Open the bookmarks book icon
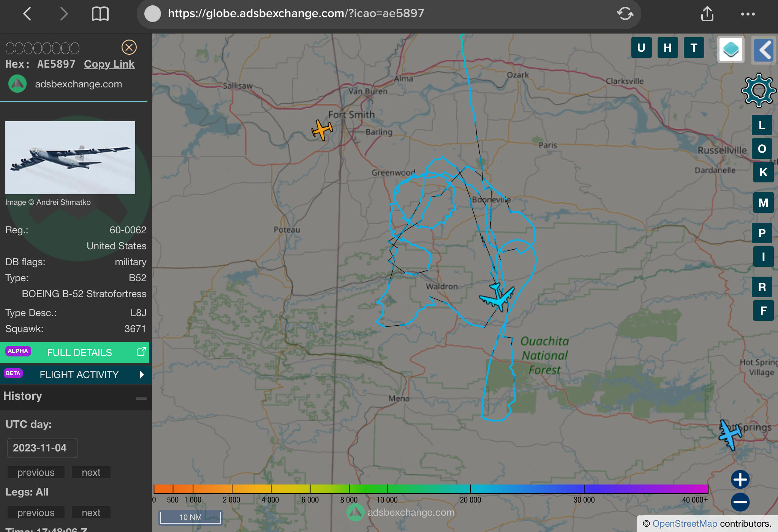The width and height of the screenshot is (778, 532). click(x=100, y=14)
